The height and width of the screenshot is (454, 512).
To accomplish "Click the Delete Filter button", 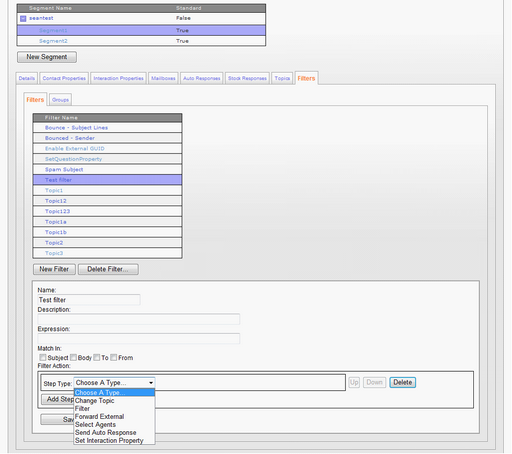I will point(108,269).
